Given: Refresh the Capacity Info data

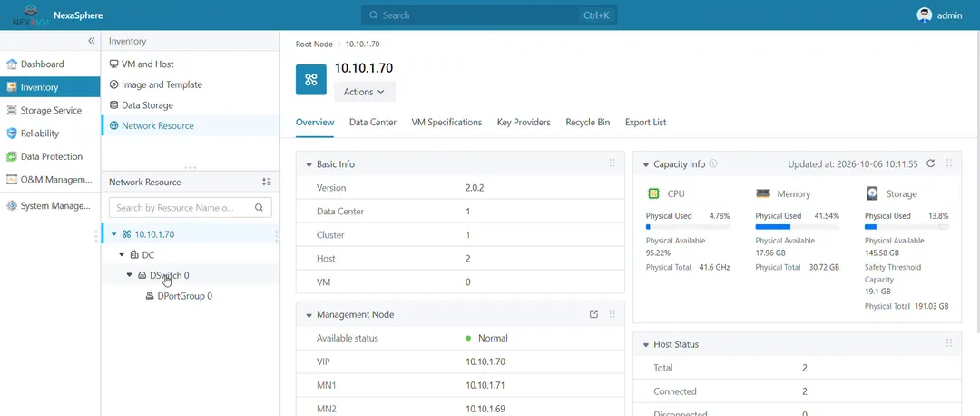Looking at the screenshot, I should click(931, 163).
